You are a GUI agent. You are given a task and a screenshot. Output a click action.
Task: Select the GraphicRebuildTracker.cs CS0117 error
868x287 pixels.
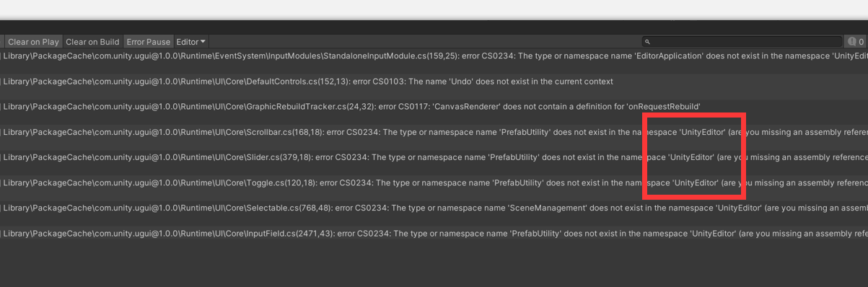434,107
